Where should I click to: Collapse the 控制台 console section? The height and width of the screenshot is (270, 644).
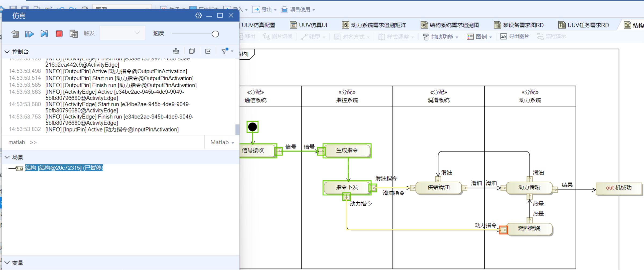click(x=7, y=52)
